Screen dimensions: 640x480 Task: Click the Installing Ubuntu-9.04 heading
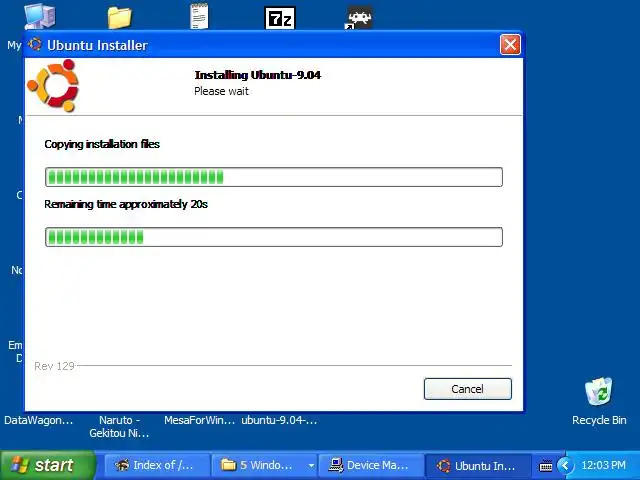[x=258, y=75]
